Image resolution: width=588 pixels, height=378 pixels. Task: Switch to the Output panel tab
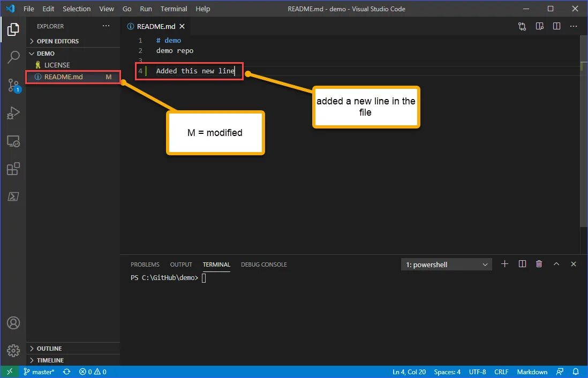point(181,264)
